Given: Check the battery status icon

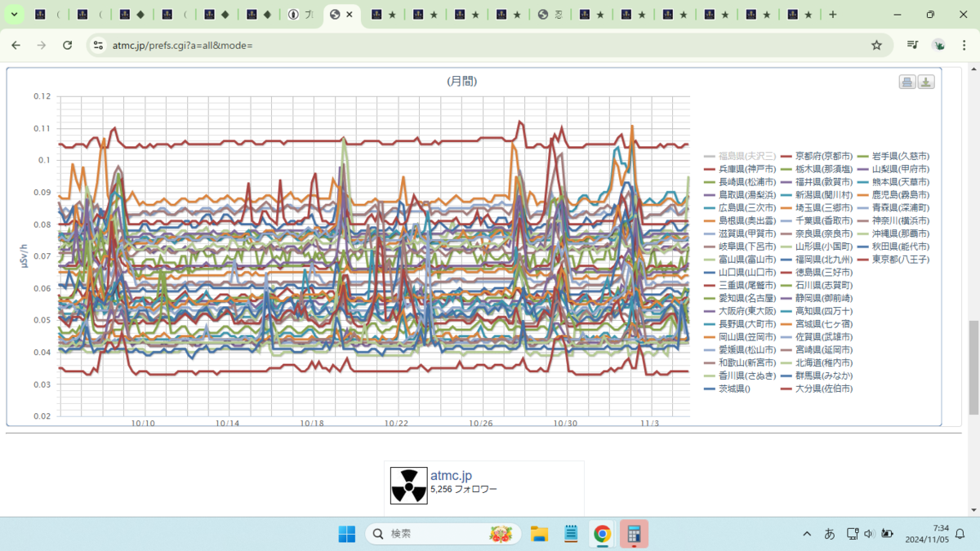Looking at the screenshot, I should [887, 534].
